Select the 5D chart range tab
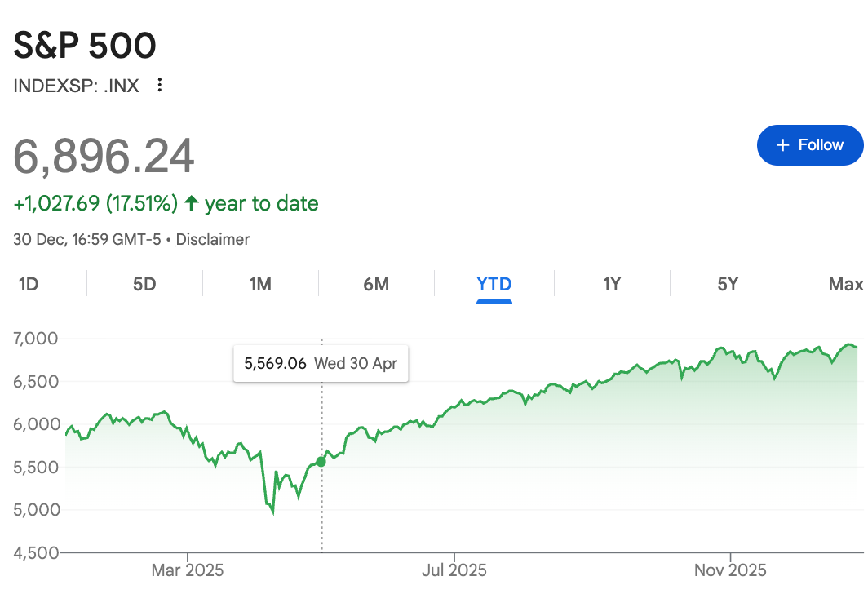The image size is (868, 594). 144,284
